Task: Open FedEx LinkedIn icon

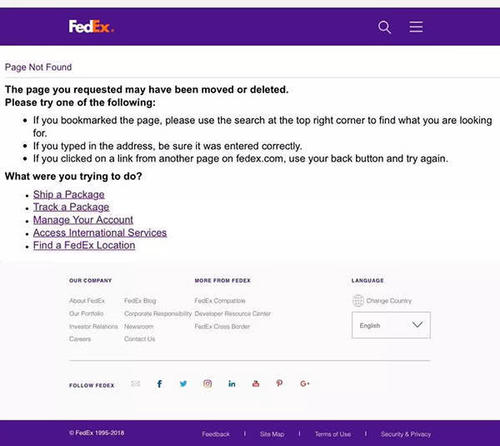Action: click(x=232, y=384)
